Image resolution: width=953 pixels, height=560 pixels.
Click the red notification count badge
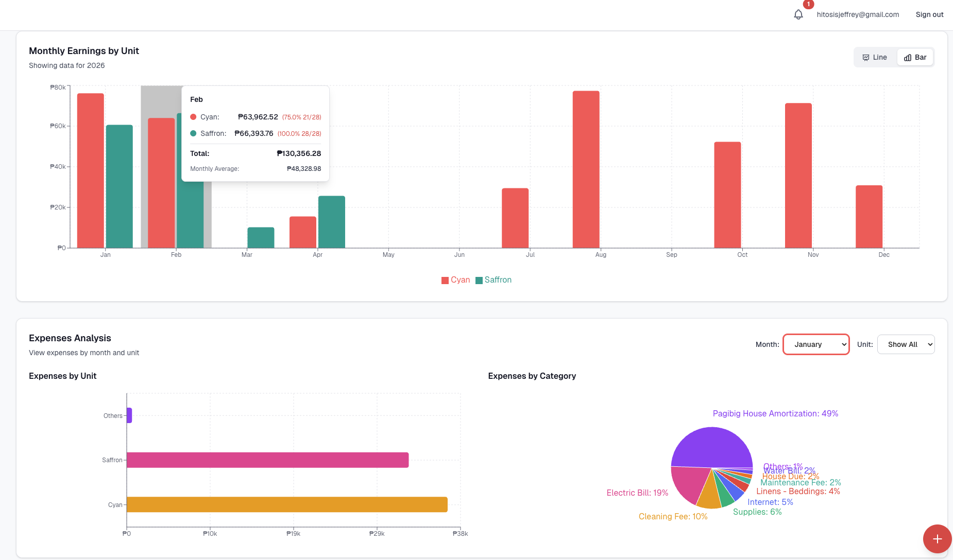(808, 4)
